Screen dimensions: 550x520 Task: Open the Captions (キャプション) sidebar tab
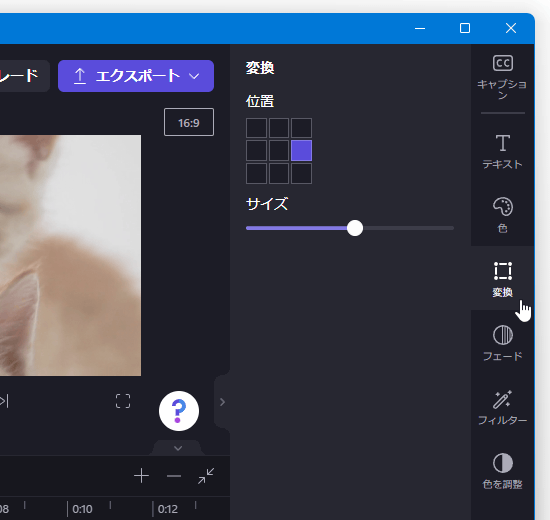[502, 77]
